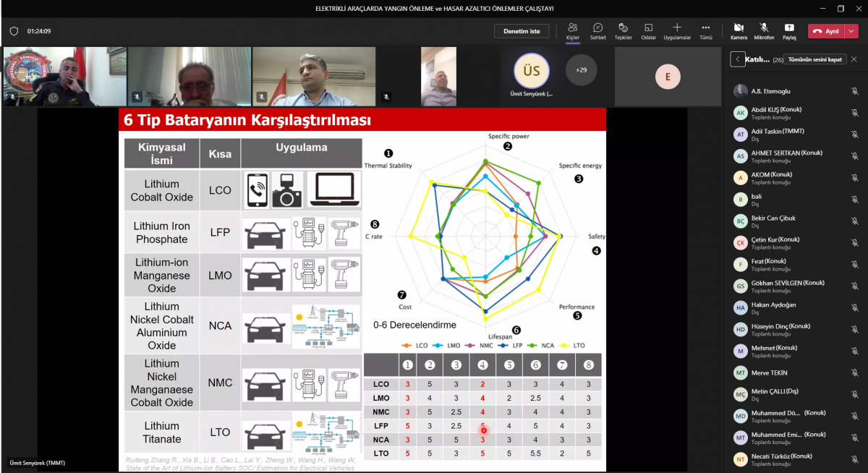This screenshot has width=868, height=473.
Task: Select the E participant avatar tile
Action: [668, 77]
